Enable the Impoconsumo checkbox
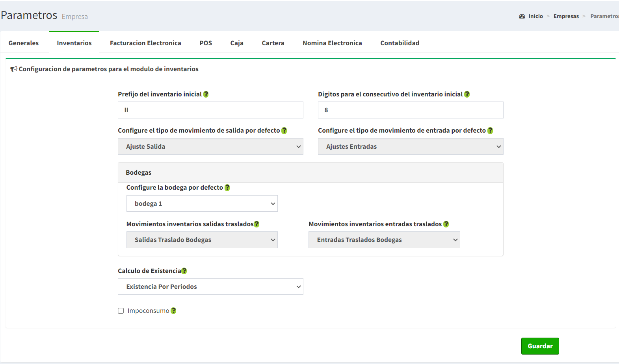The height and width of the screenshot is (364, 619). click(121, 311)
